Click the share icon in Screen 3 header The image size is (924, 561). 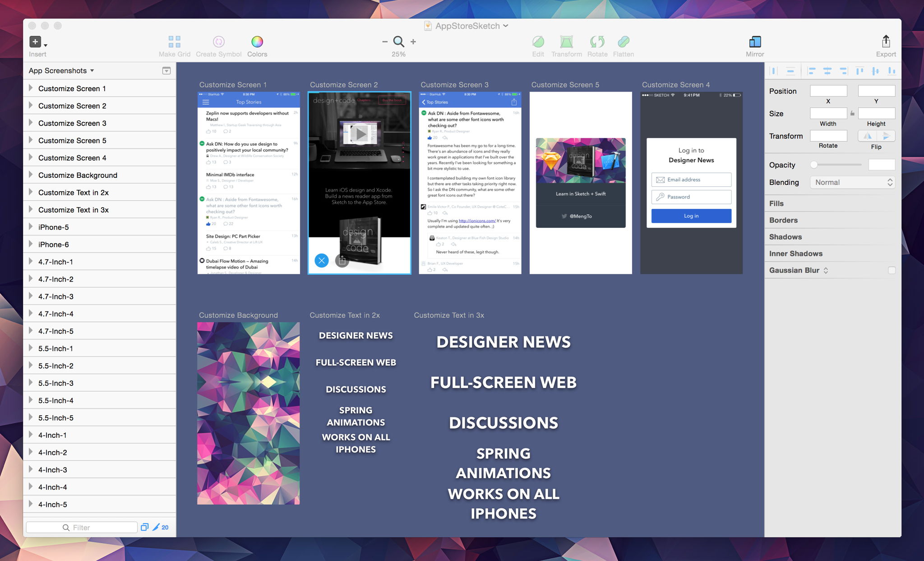[514, 102]
